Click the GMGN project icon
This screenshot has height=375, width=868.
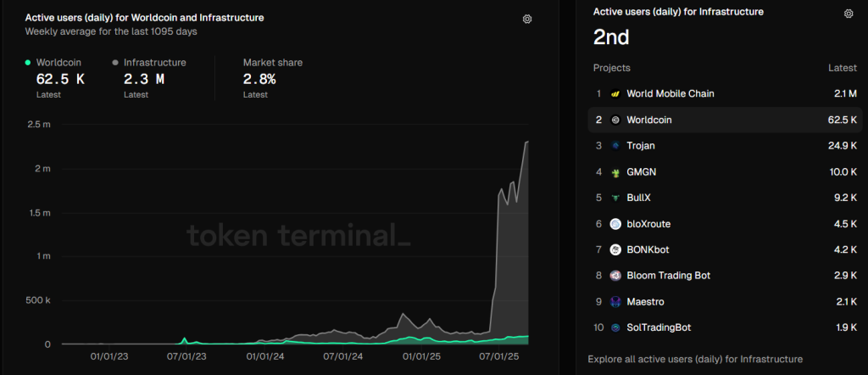615,172
